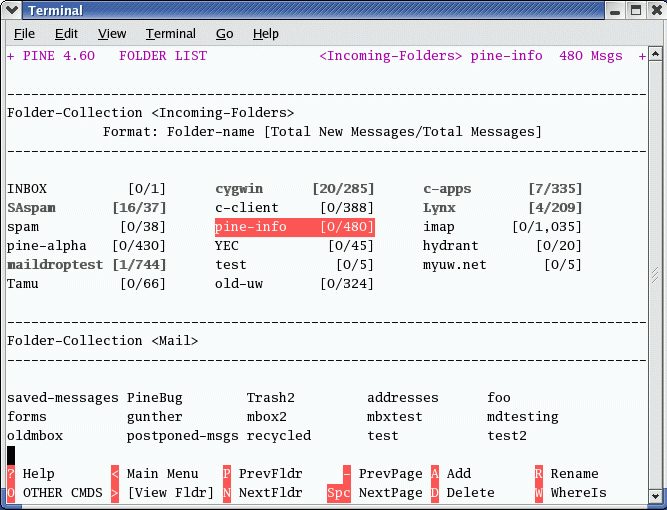Open the Go menu
Image resolution: width=667 pixels, height=510 pixels.
pyautogui.click(x=224, y=34)
